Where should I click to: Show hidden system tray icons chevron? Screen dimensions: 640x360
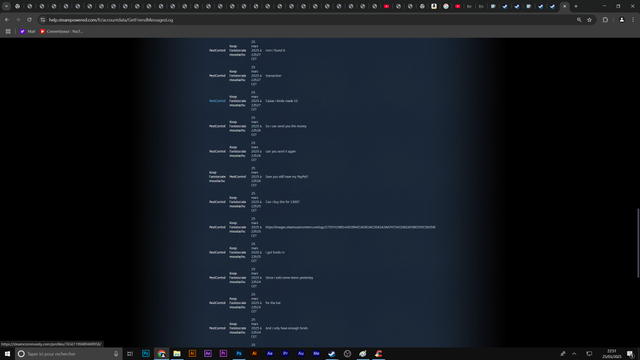pos(574,354)
